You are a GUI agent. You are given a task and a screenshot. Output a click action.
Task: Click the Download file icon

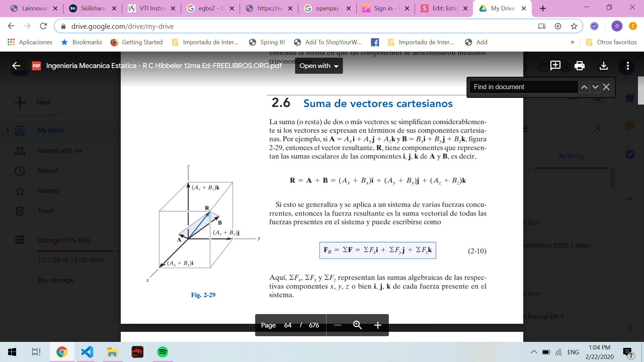(603, 66)
